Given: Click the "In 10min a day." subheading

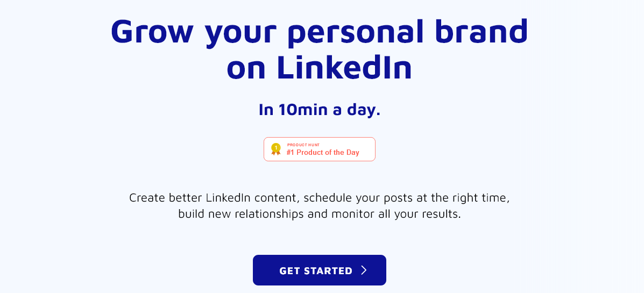Looking at the screenshot, I should (320, 110).
